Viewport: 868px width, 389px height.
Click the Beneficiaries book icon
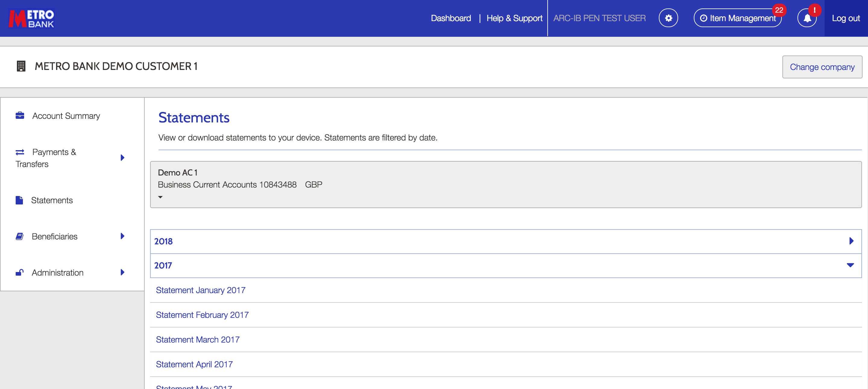click(x=20, y=236)
